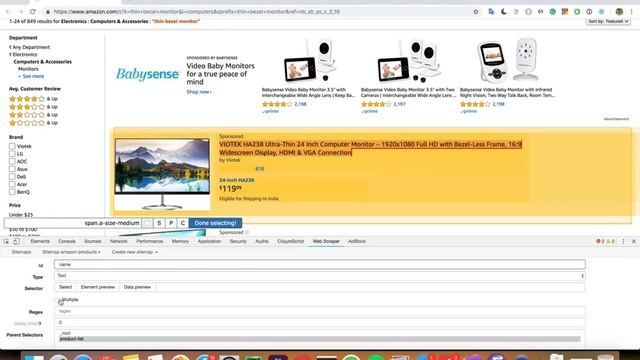Open the Create new sitemap dropdown
640x360 pixels.
135,252
